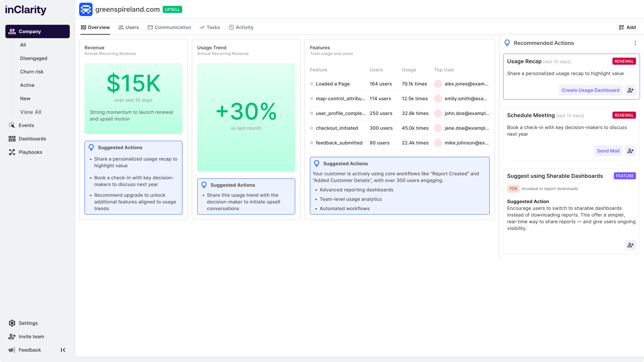Open Events from the sidebar

pos(26,125)
